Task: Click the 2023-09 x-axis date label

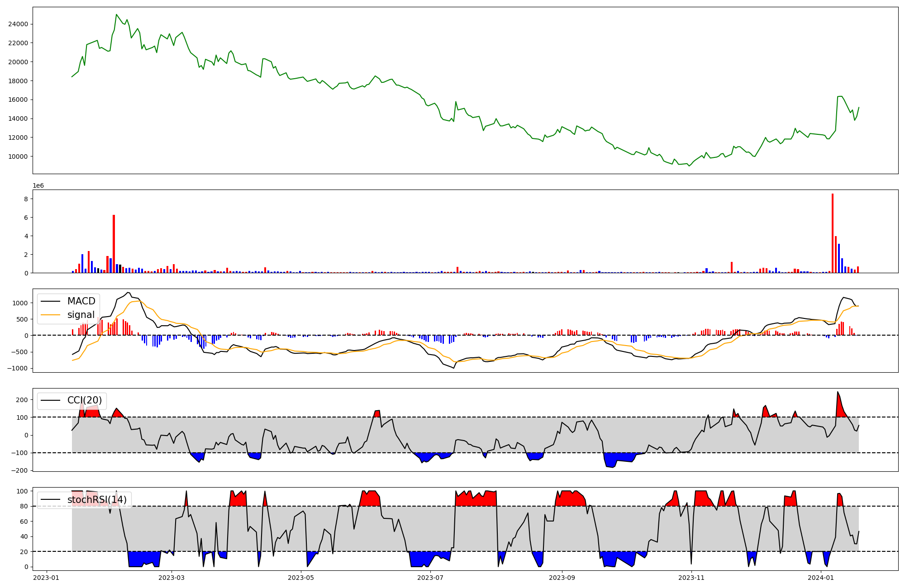Action: point(562,578)
